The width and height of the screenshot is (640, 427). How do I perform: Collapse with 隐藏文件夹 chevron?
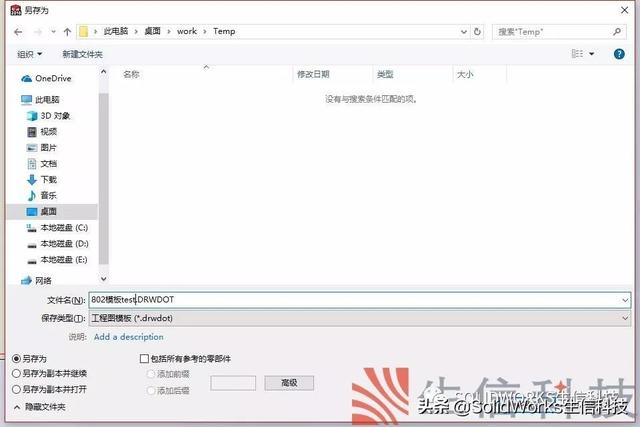click(x=17, y=407)
